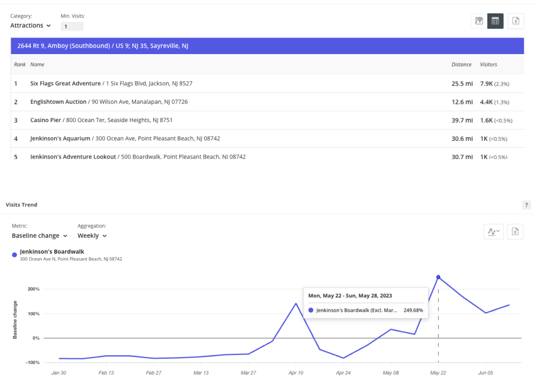The height and width of the screenshot is (392, 535).
Task: Select the table view icon
Action: (x=495, y=21)
